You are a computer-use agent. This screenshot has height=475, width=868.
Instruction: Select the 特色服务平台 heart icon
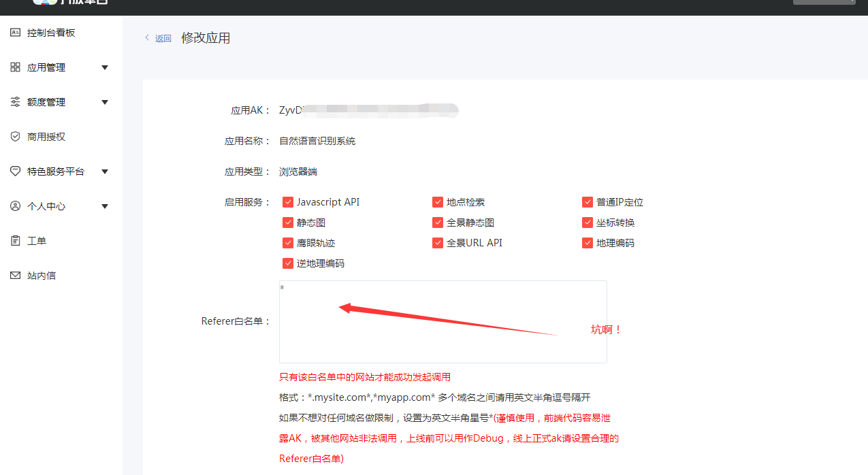(x=15, y=171)
